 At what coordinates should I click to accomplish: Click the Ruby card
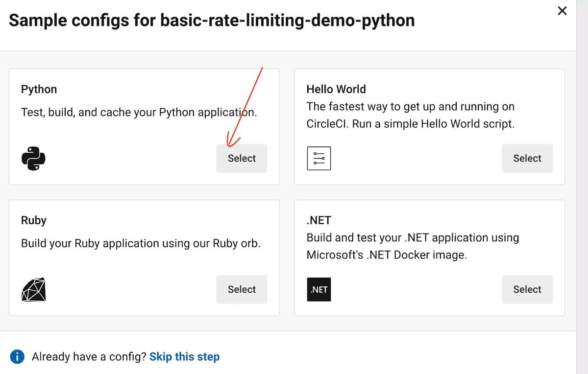pos(144,257)
